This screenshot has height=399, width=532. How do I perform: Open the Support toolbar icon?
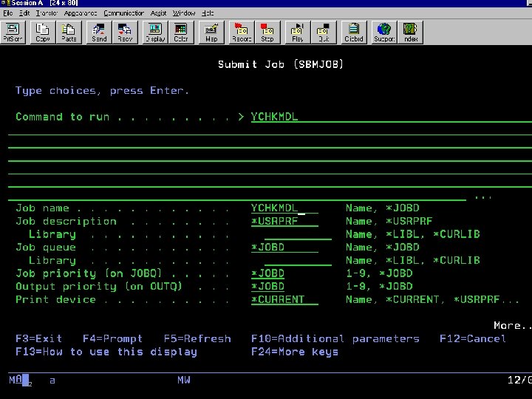point(384,33)
